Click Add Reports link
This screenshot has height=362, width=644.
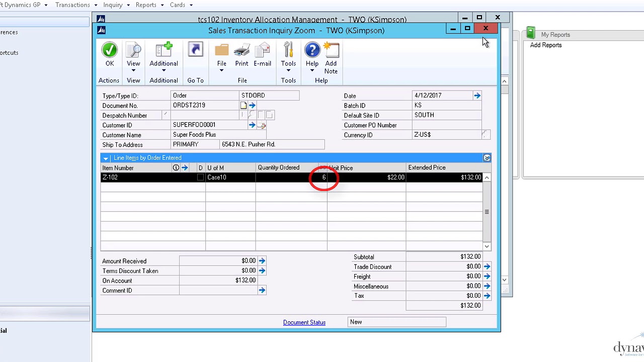[546, 45]
